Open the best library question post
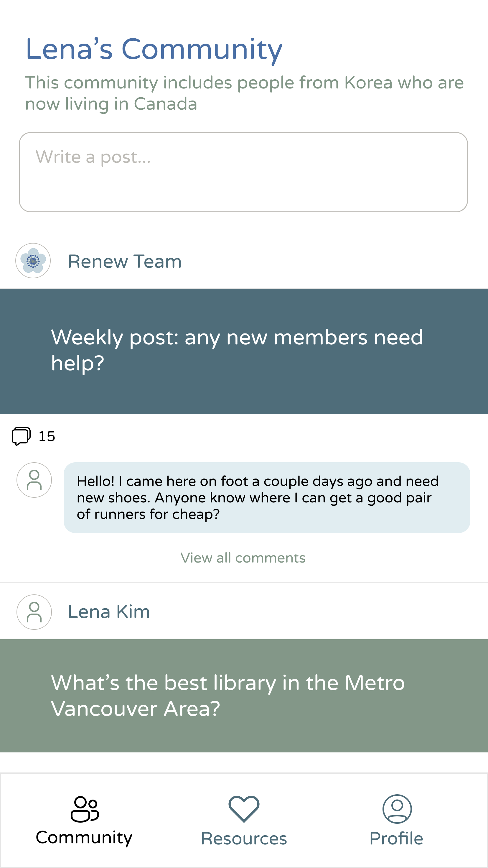The width and height of the screenshot is (488, 868). [x=244, y=695]
